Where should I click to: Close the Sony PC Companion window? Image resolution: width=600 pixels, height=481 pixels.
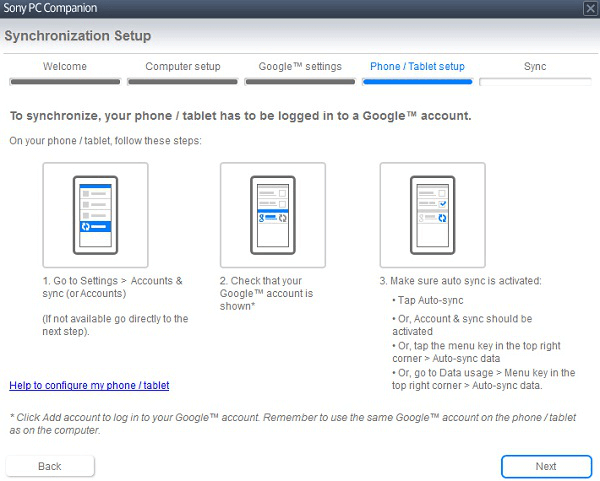[x=590, y=8]
